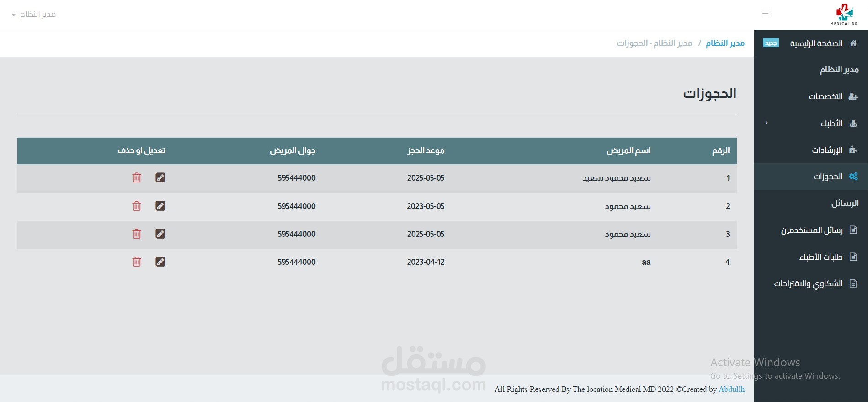Click the التخصصات specialties icon
The width and height of the screenshot is (868, 402).
tap(853, 96)
